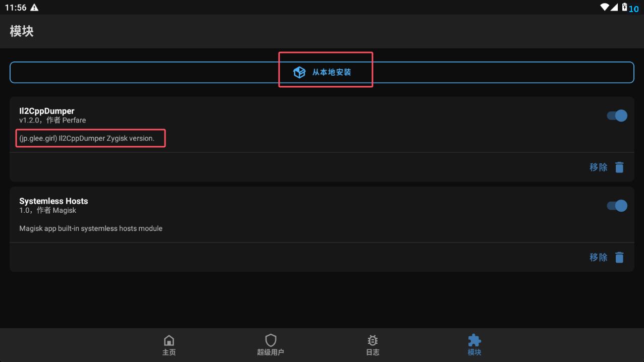Click the jp.glee.girl Il2CppDumper Zygisk description
Screen dimensions: 644x362
[87, 138]
